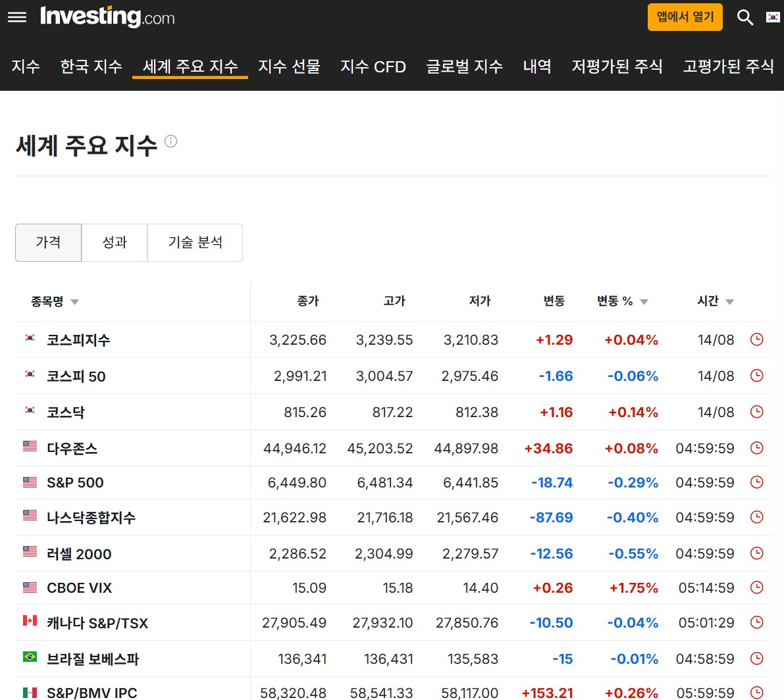Click the +1.75% change percent value
The width and height of the screenshot is (784, 700).
(x=633, y=588)
